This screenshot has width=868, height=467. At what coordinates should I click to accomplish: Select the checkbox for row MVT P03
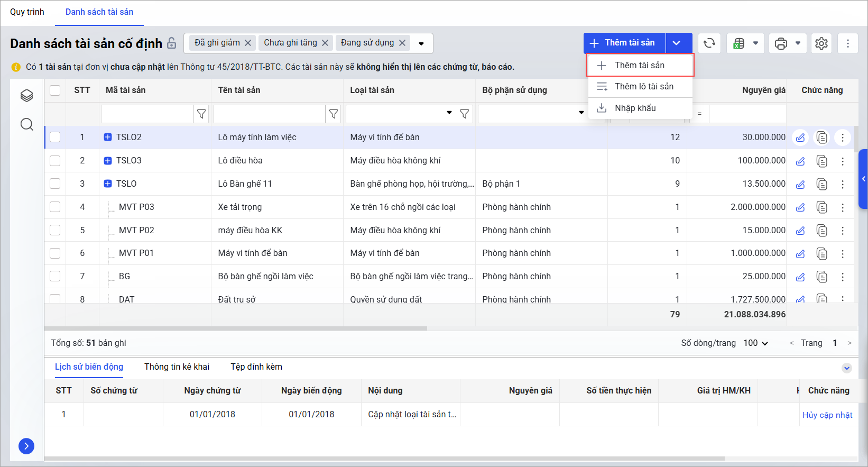pos(55,207)
